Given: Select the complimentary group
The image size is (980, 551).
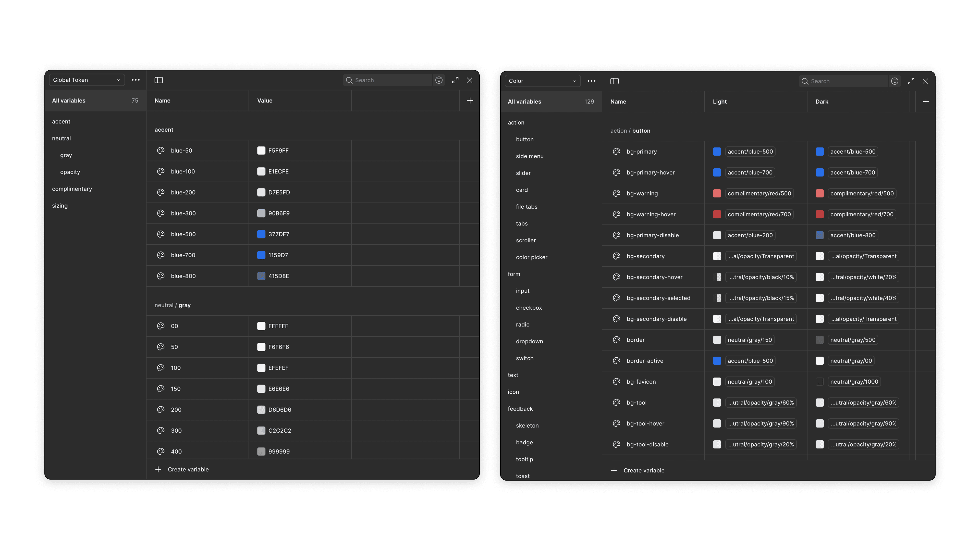Looking at the screenshot, I should pyautogui.click(x=72, y=189).
